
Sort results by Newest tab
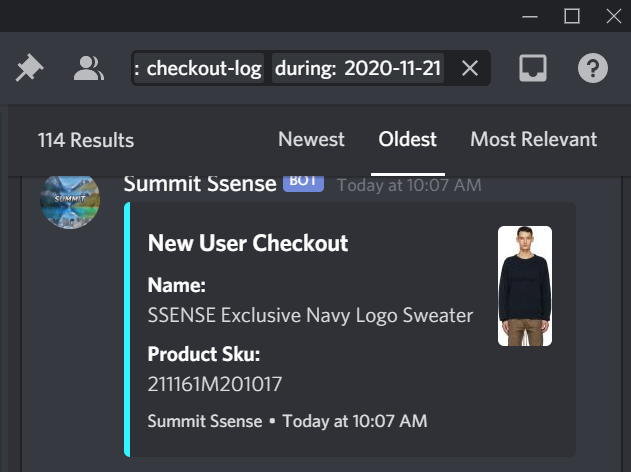coord(311,139)
